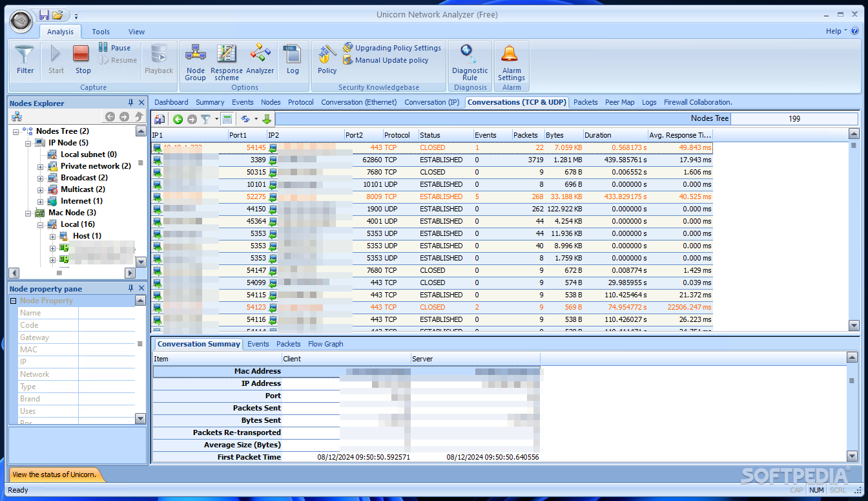The image size is (868, 501).
Task: Collapse the IP Node branch
Action: pyautogui.click(x=28, y=143)
